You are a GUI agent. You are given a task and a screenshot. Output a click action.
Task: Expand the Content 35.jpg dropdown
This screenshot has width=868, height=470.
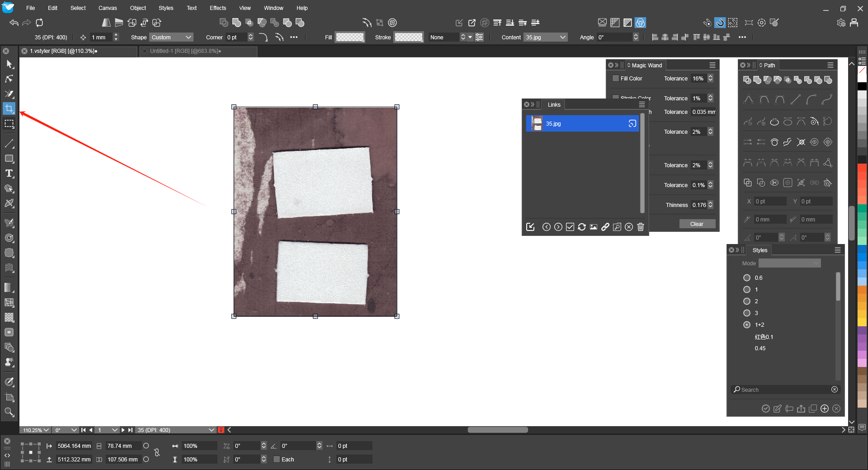pos(546,38)
